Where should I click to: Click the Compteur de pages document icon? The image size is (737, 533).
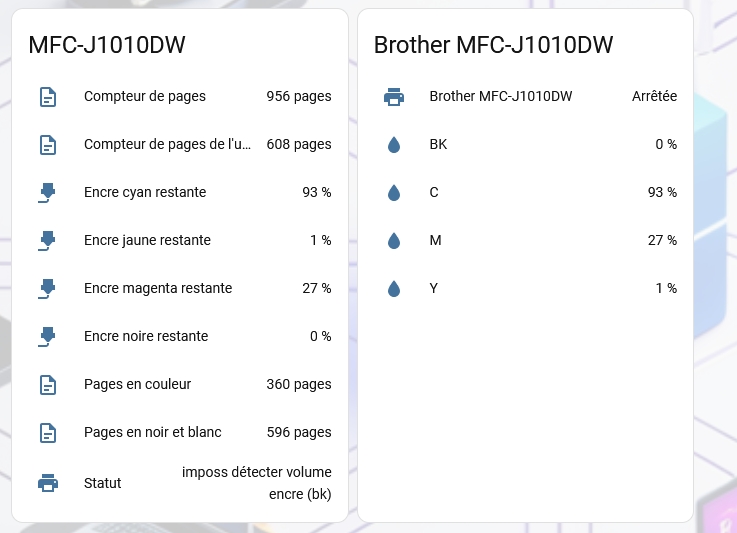(x=48, y=97)
